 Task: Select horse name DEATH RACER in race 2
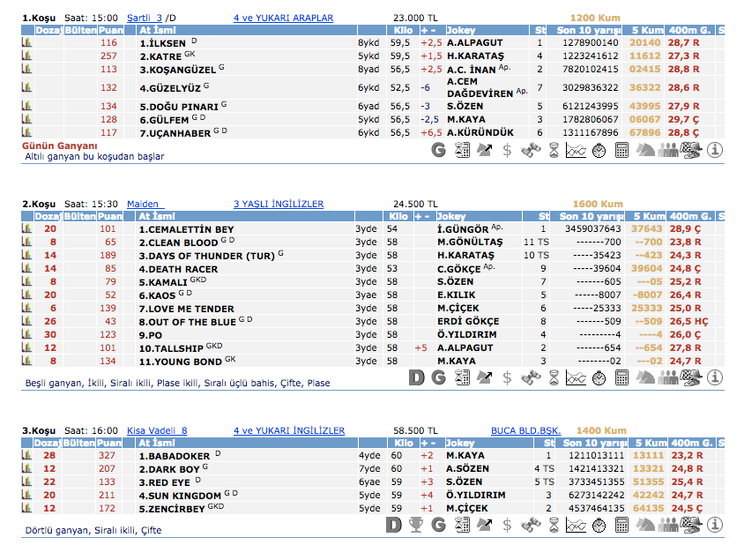(178, 269)
